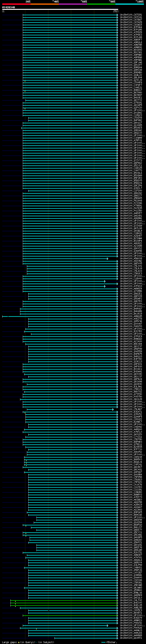This screenshot has width=146, height=644.
Task: Select the UniRef100_B3S7B3 entry
Action: pyautogui.click(x=131, y=331)
